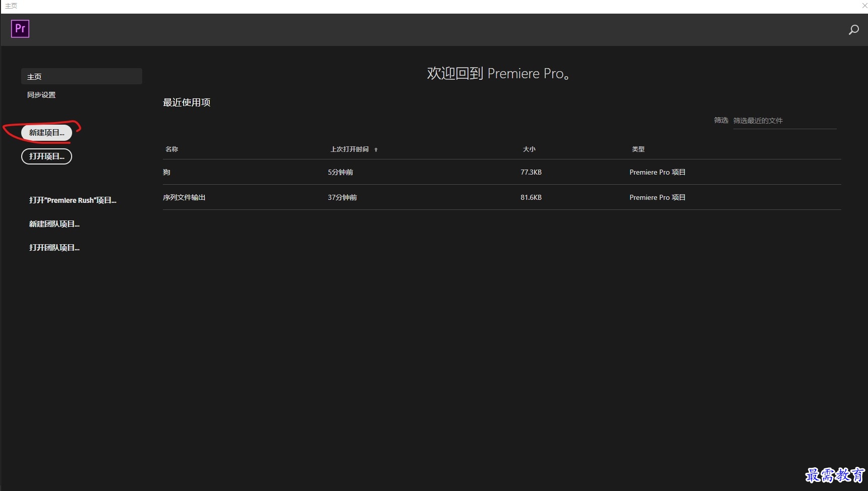Click the 新建项目 button

pos(46,133)
